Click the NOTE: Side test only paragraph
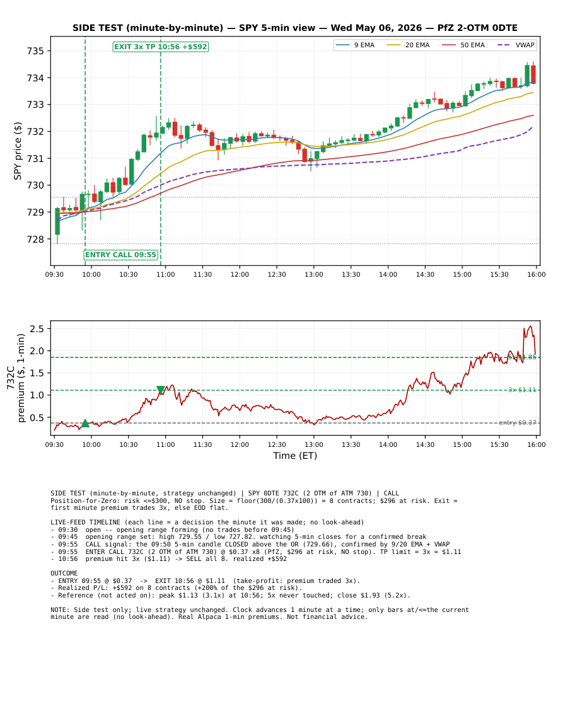The width and height of the screenshot is (563, 728). [260, 613]
